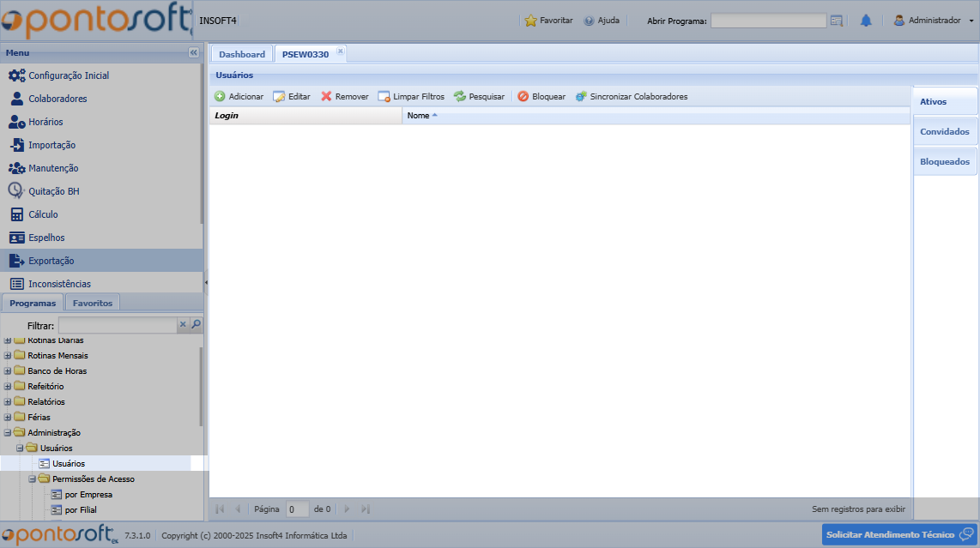This screenshot has width=980, height=548.
Task: Expand the Relatórios folder node
Action: click(8, 402)
